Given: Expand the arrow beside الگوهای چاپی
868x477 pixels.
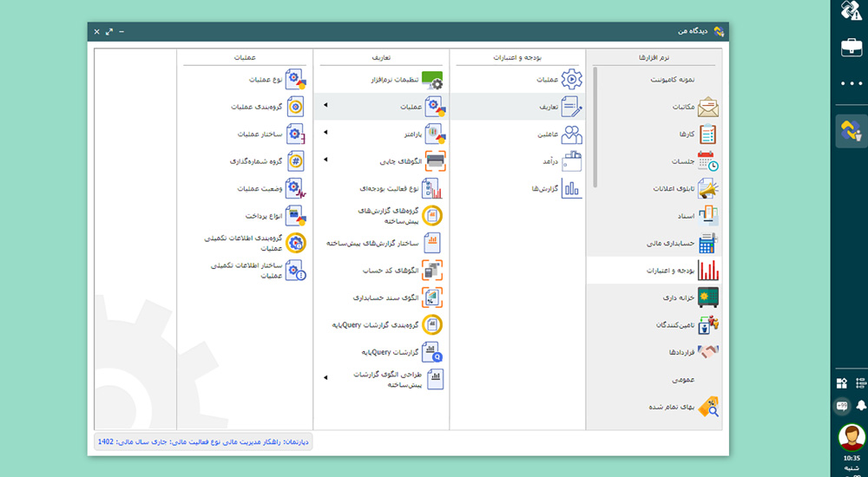Looking at the screenshot, I should pos(325,160).
